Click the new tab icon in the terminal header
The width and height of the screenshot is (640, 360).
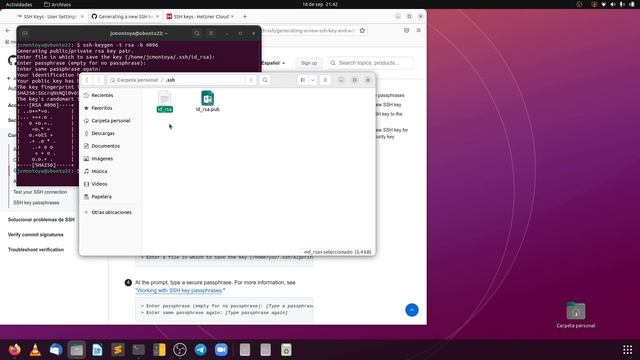pyautogui.click(x=24, y=33)
